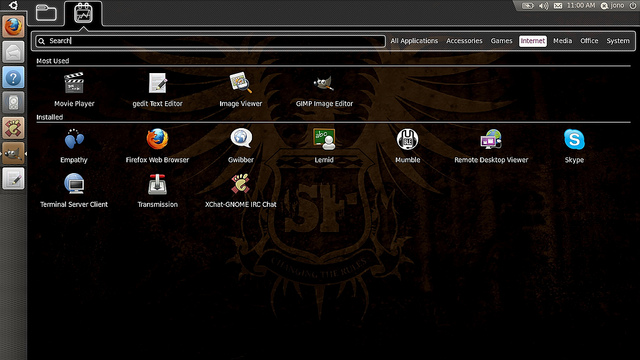Open the power session menu icon
The width and height of the screenshot is (640, 360).
click(x=633, y=6)
